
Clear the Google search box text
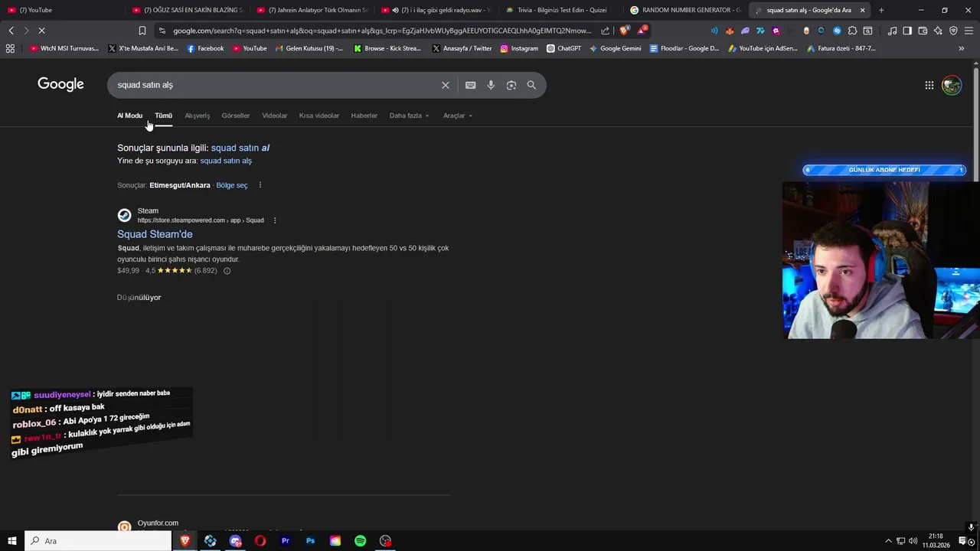445,85
